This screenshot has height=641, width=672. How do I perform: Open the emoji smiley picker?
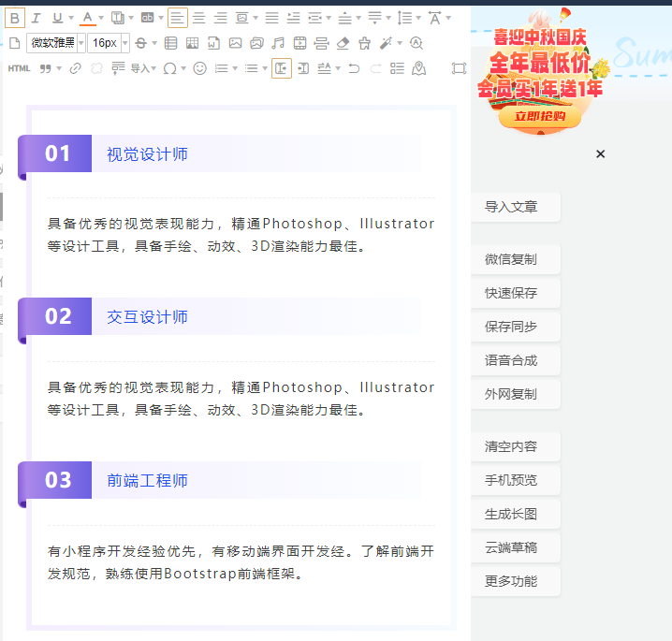click(x=199, y=68)
